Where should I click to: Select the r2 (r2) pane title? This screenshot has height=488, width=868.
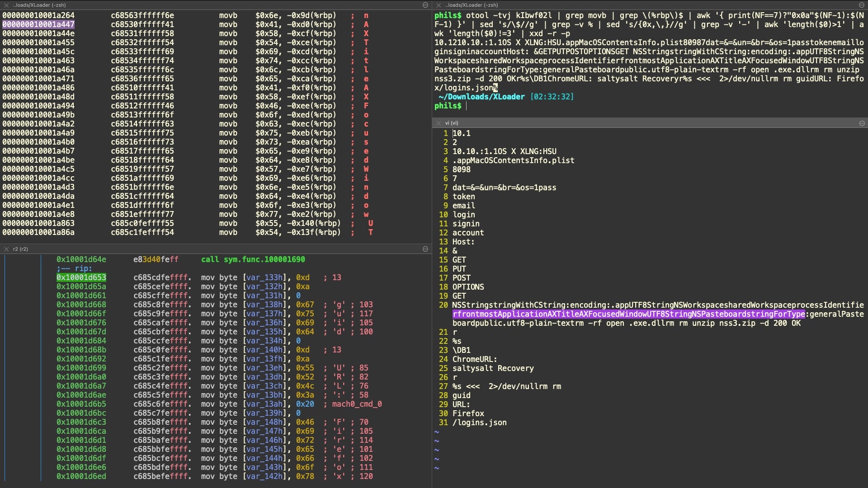(x=20, y=249)
